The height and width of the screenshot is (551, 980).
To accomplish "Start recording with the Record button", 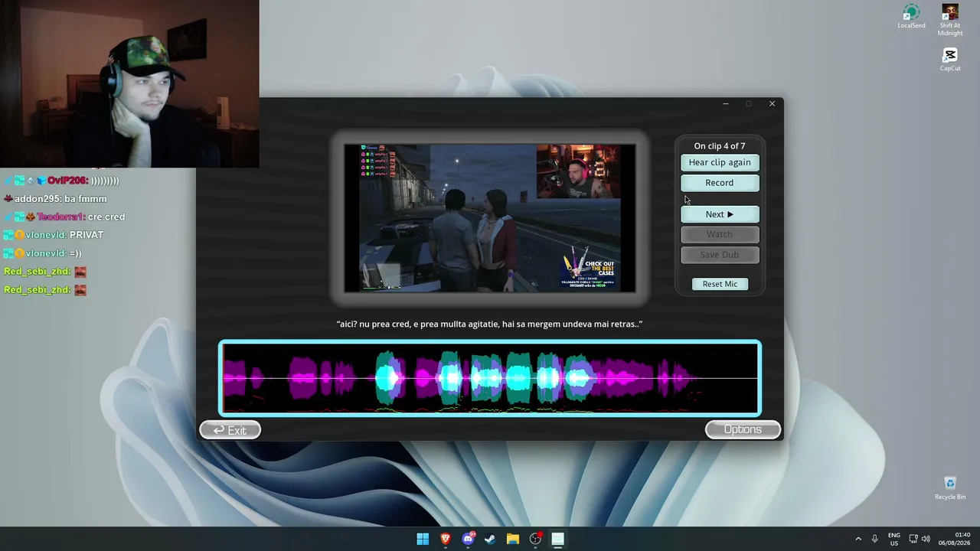I will point(720,183).
